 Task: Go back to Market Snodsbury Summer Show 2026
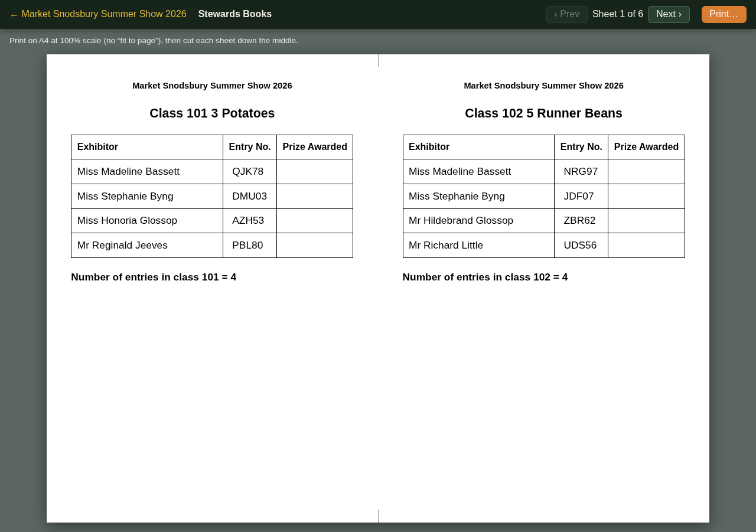[98, 14]
